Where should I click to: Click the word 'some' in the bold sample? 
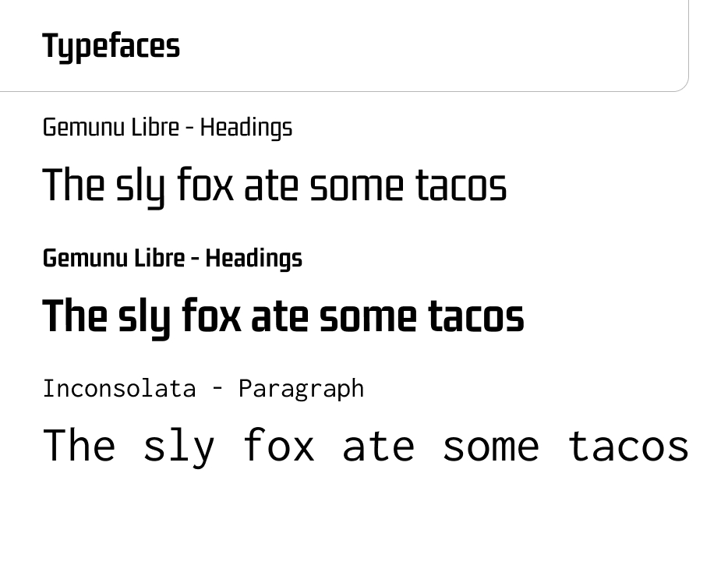click(x=368, y=318)
